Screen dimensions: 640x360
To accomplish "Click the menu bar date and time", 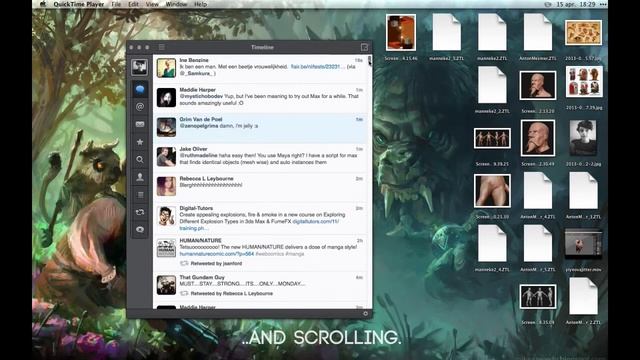I will click(576, 4).
